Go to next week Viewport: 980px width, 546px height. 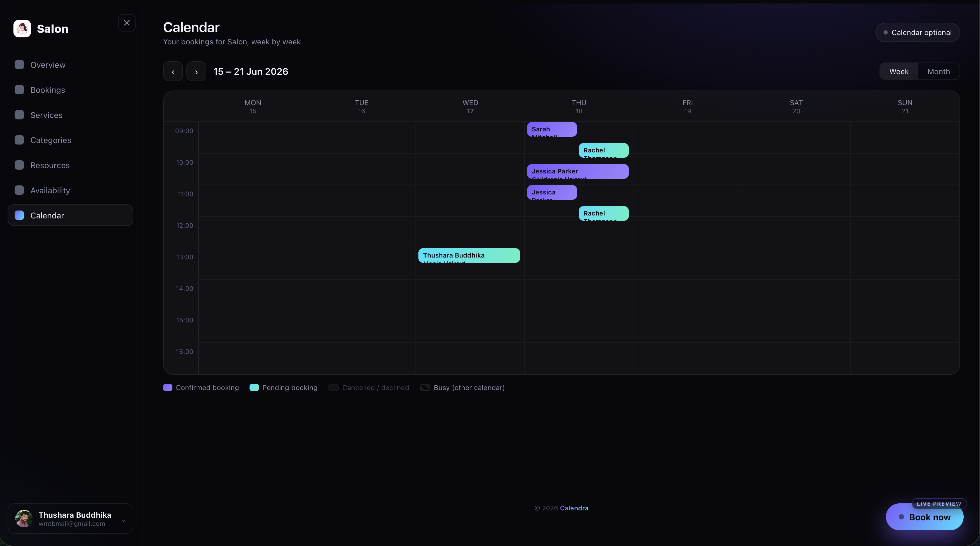tap(196, 72)
